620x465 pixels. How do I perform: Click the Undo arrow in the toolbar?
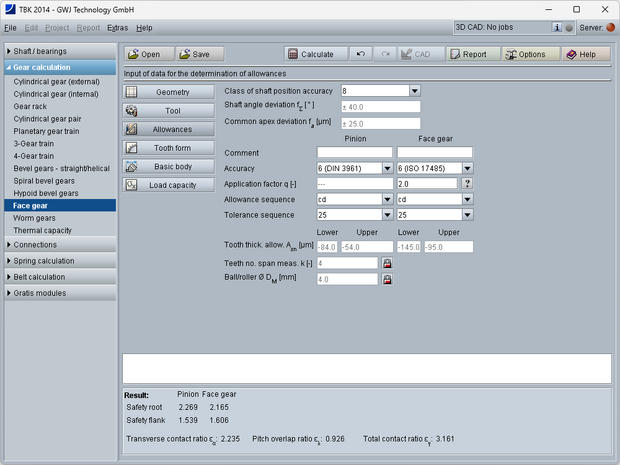(x=360, y=54)
